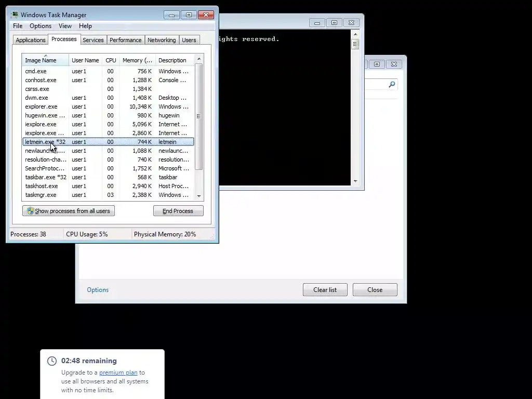Image resolution: width=532 pixels, height=399 pixels.
Task: Click the Close button in the dialog
Action: [375, 290]
